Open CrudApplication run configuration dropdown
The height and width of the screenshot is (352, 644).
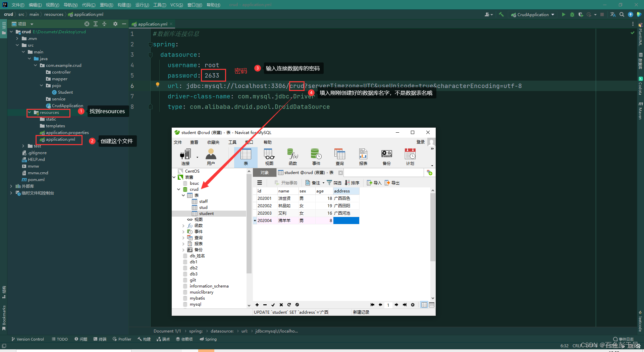point(533,14)
